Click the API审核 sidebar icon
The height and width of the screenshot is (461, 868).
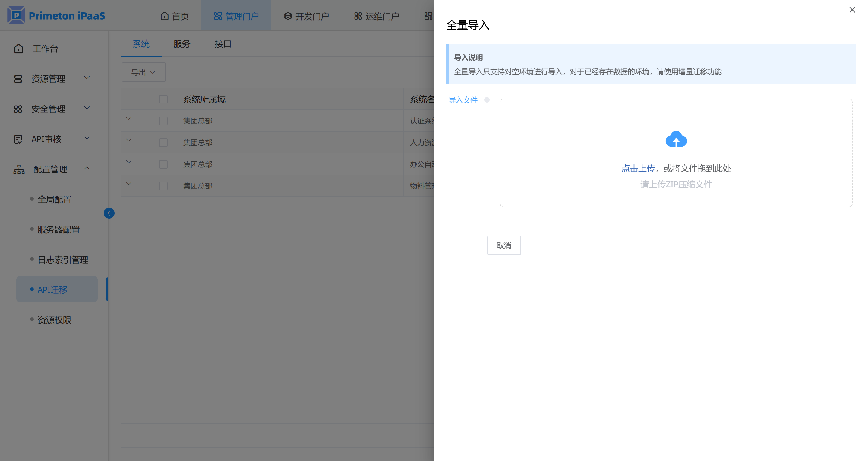[18, 139]
